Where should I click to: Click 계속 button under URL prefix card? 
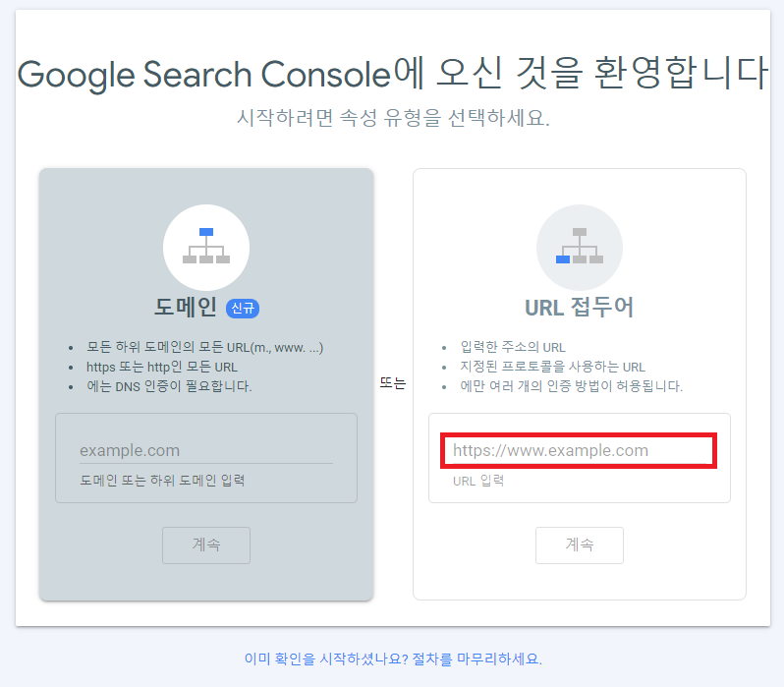[579, 544]
